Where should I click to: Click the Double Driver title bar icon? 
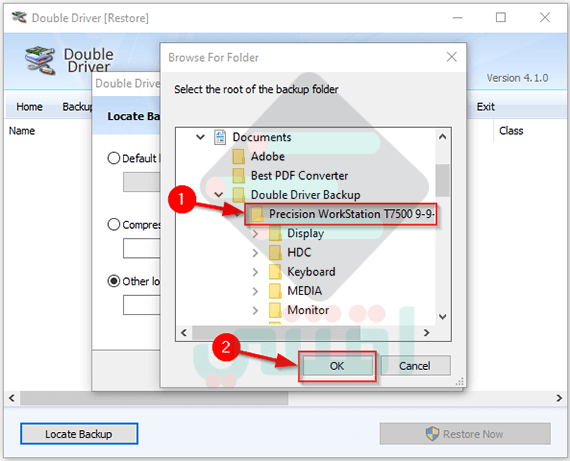(19, 17)
